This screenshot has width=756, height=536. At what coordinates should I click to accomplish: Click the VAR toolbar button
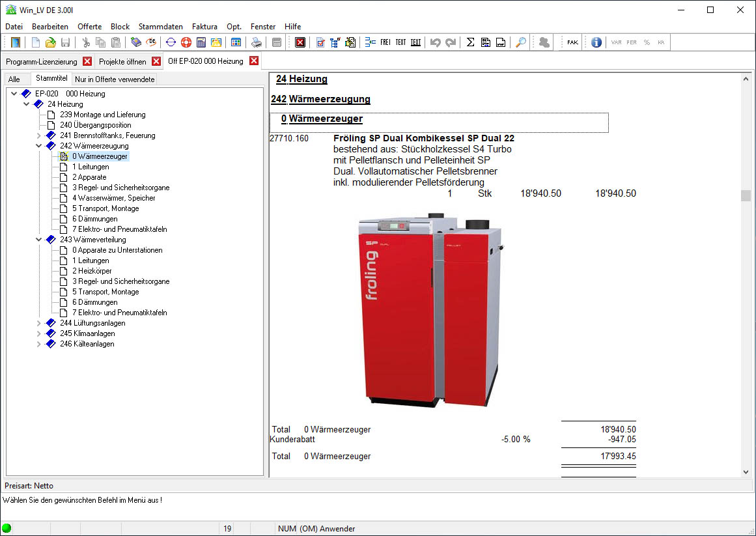pos(616,42)
